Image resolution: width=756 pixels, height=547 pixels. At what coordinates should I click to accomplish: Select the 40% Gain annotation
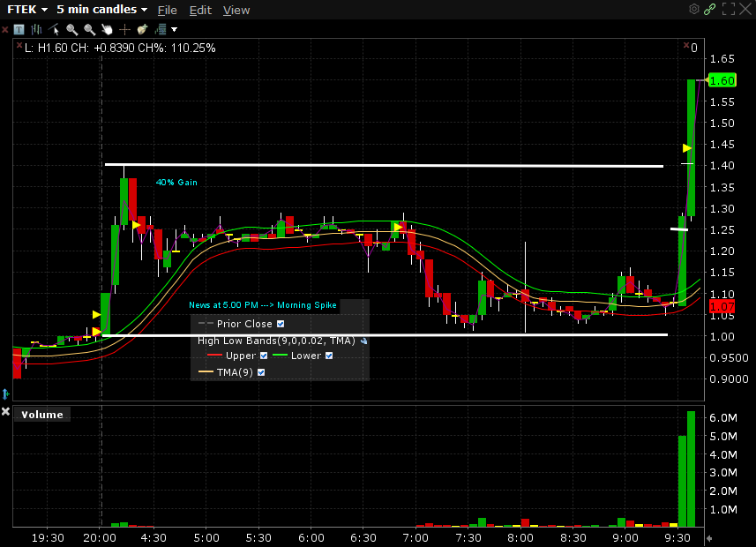[x=176, y=183]
